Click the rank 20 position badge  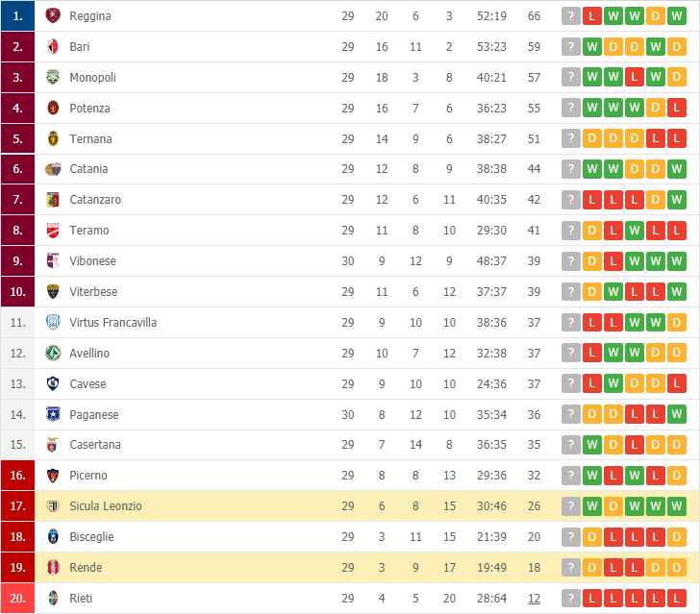click(x=18, y=599)
